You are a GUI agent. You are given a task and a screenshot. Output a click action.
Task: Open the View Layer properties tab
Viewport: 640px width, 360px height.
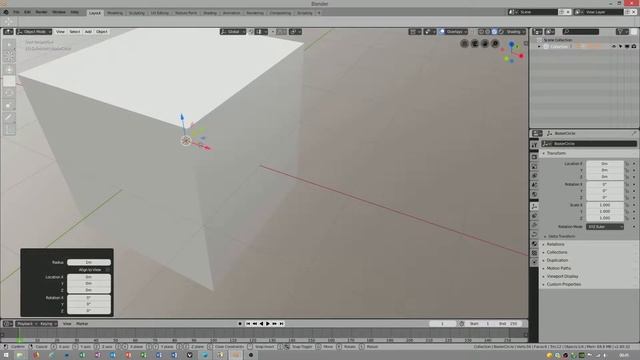tap(534, 176)
